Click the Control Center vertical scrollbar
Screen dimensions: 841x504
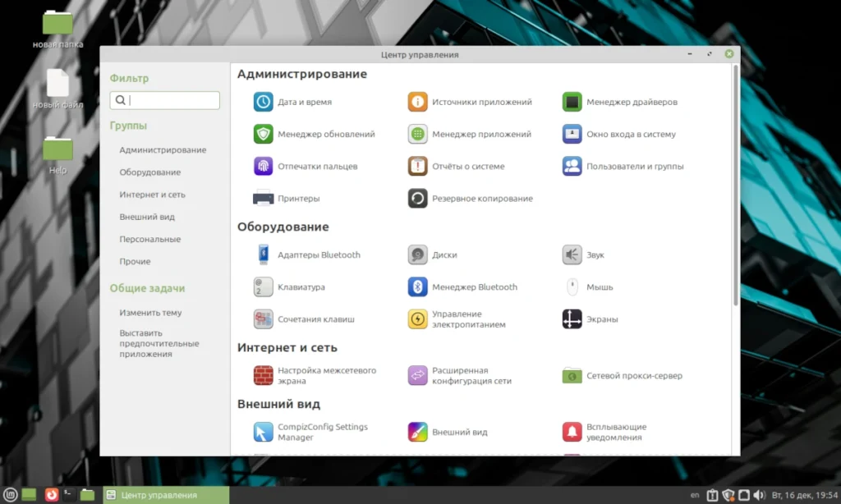coord(735,185)
